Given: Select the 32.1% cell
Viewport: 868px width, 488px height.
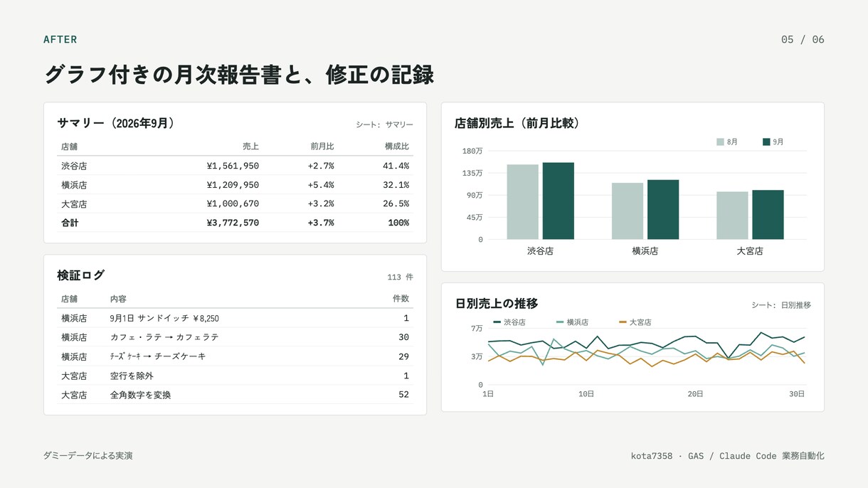Looking at the screenshot, I should point(396,185).
